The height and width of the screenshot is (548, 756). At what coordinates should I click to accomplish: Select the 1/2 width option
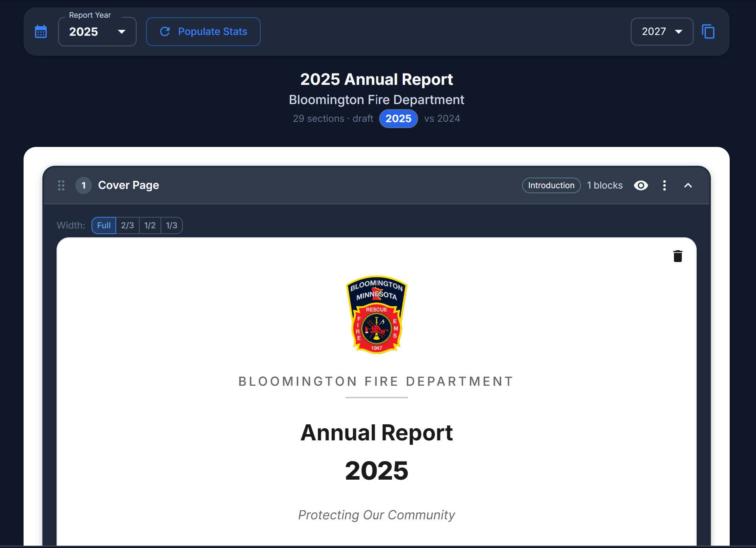pyautogui.click(x=150, y=225)
